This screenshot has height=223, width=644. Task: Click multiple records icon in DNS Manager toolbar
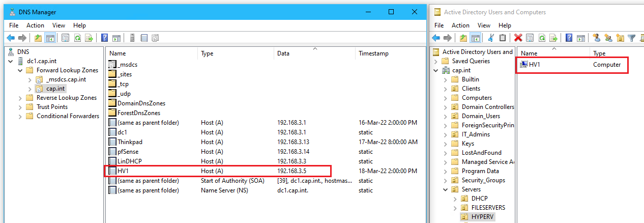[x=155, y=38]
